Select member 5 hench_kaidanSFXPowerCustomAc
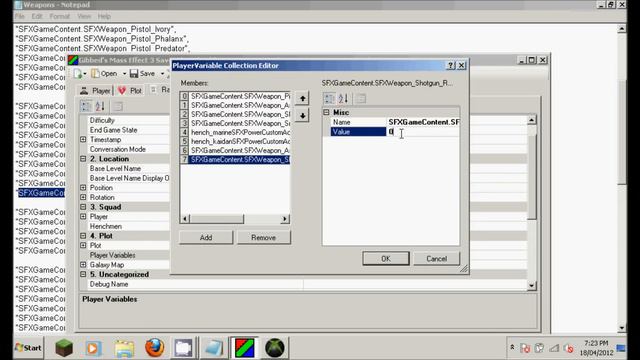Screen dimensions: 640x360 pyautogui.click(x=235, y=141)
